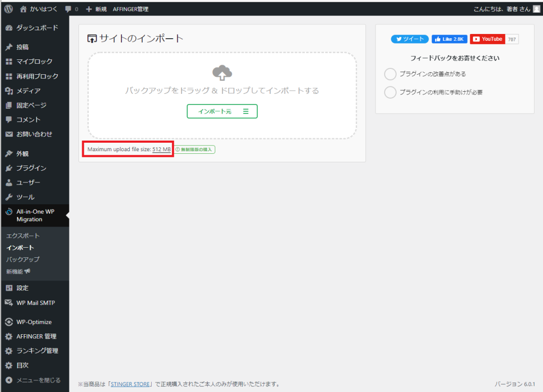Screen dimensions: 543x392
Task: Click the サイトのインポート heading
Action: [141, 38]
